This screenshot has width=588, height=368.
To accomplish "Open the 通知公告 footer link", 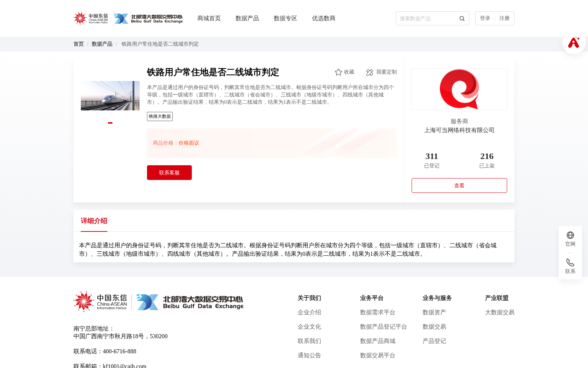I will click(309, 355).
